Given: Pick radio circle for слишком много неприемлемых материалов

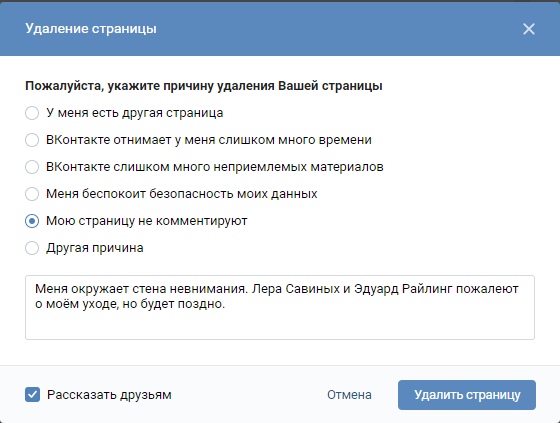Looking at the screenshot, I should click(x=32, y=167).
